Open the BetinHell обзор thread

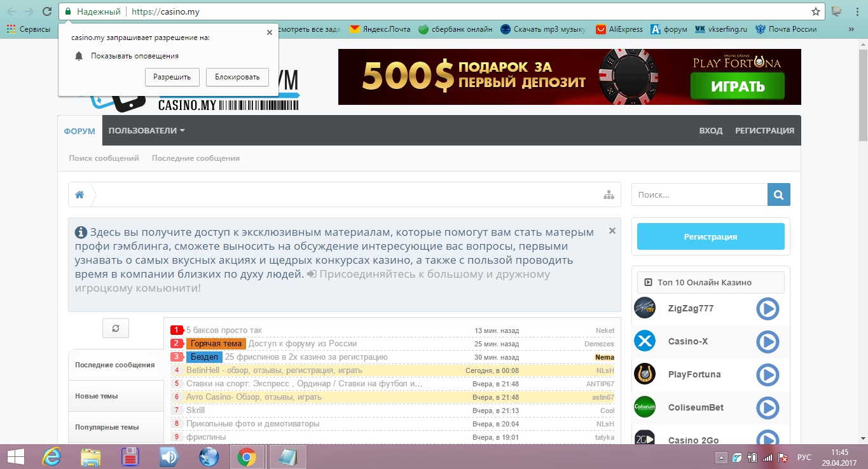[x=274, y=370]
